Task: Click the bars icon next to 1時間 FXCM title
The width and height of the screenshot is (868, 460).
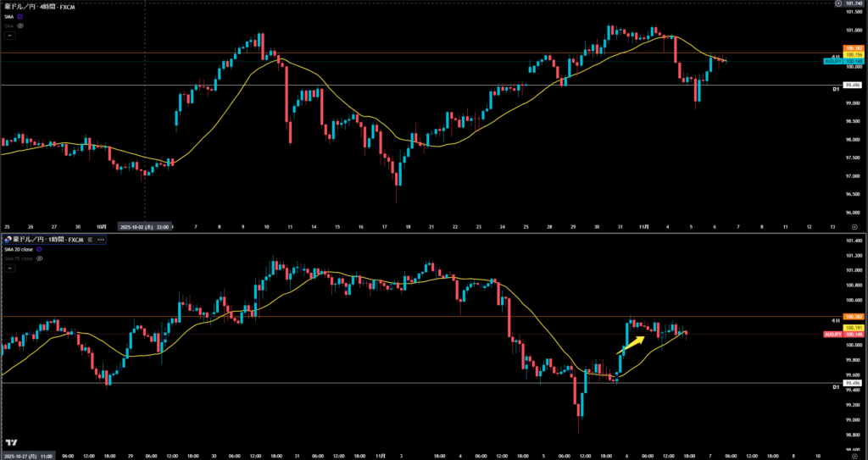Action: tap(89, 241)
